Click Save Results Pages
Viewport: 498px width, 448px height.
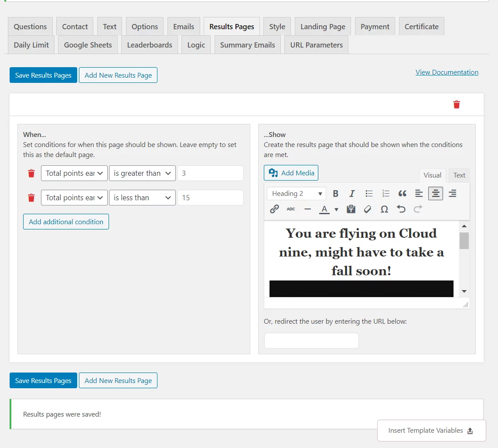(43, 75)
